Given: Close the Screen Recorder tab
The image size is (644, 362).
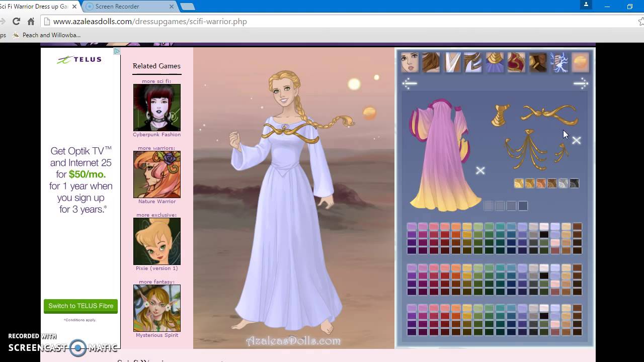Looking at the screenshot, I should pyautogui.click(x=171, y=7).
